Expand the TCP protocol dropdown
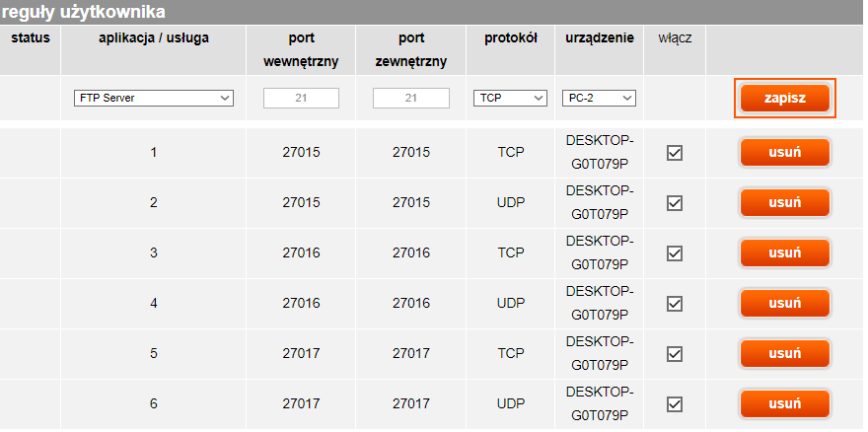Image resolution: width=868 pixels, height=432 pixels. pos(510,99)
